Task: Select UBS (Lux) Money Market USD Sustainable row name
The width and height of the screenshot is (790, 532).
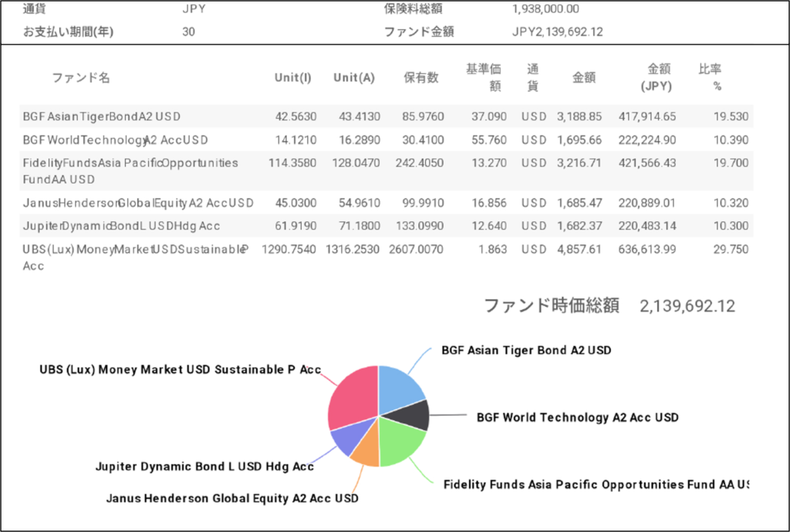Action: (x=136, y=258)
